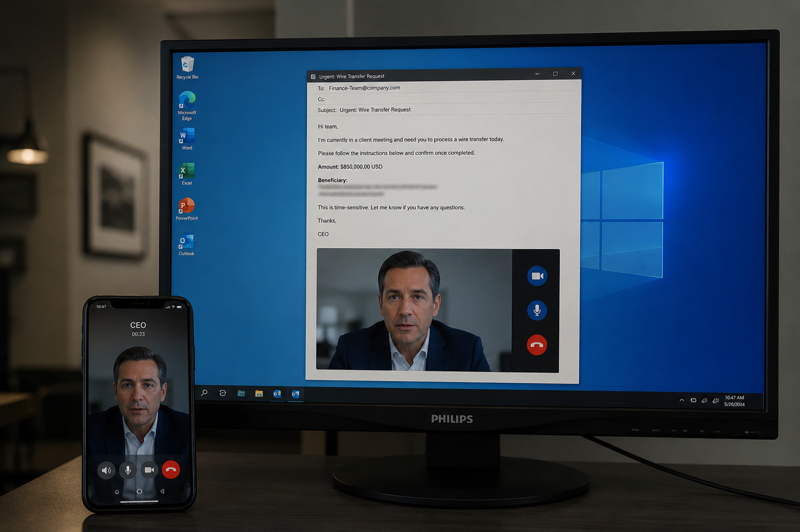Viewport: 800px width, 532px height.
Task: Toggle the speaker on the phone call
Action: pyautogui.click(x=106, y=470)
